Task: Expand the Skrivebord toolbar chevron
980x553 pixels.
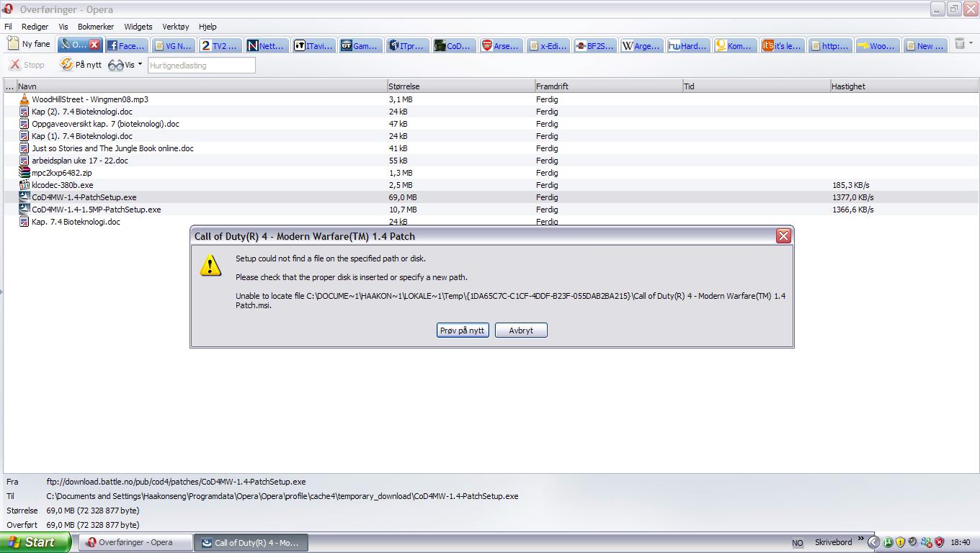Action: [x=860, y=539]
